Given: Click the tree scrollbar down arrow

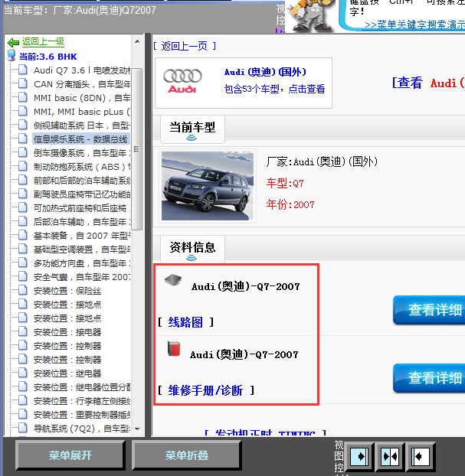Looking at the screenshot, I should tap(137, 429).
